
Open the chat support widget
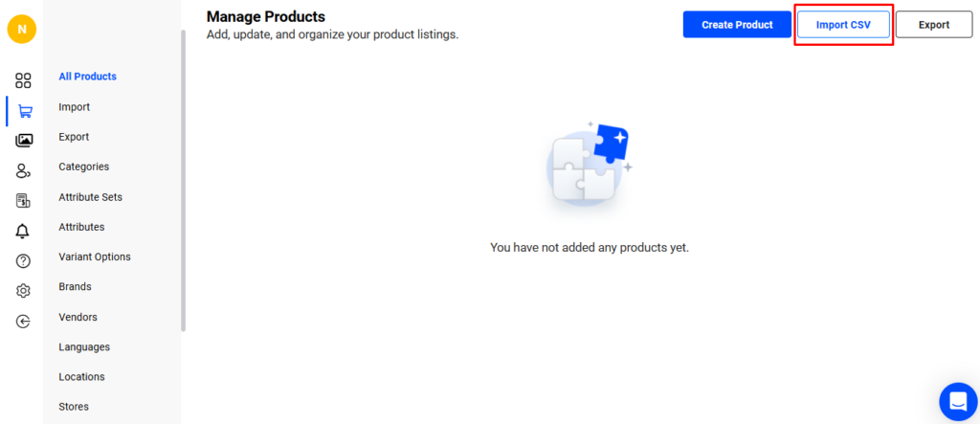click(x=957, y=402)
